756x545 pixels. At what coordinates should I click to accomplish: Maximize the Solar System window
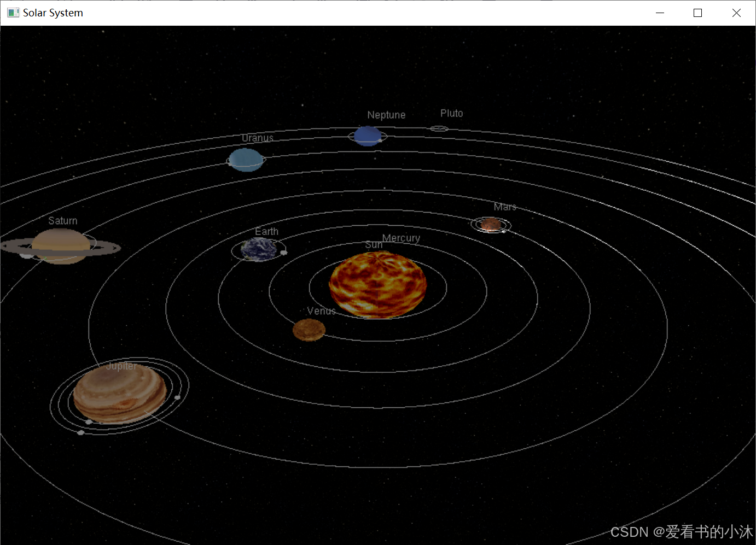coord(697,13)
